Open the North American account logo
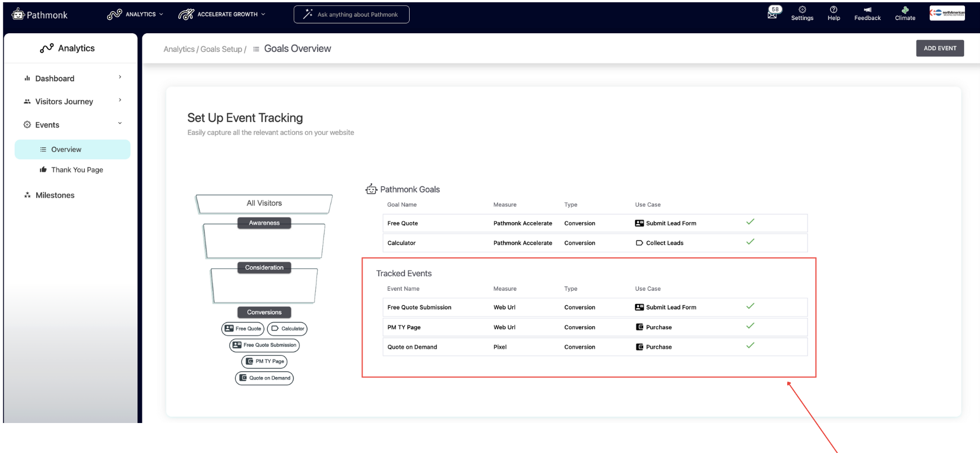 (x=947, y=13)
